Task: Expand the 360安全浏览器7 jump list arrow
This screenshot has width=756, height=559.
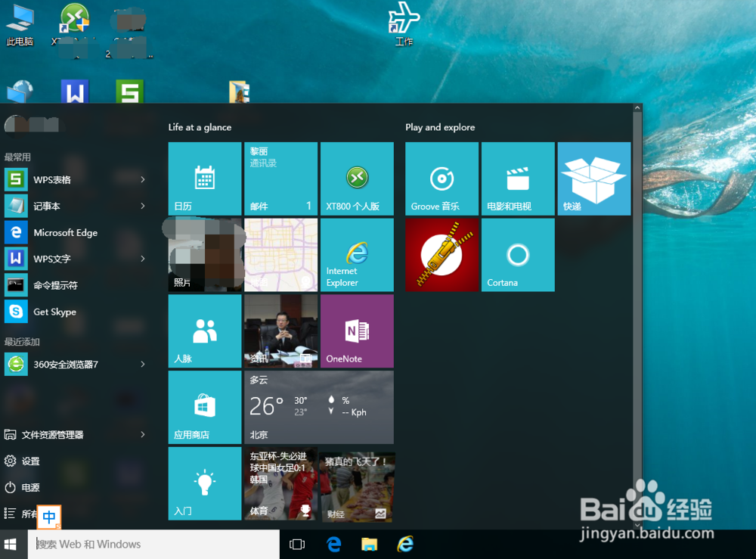Action: [143, 364]
